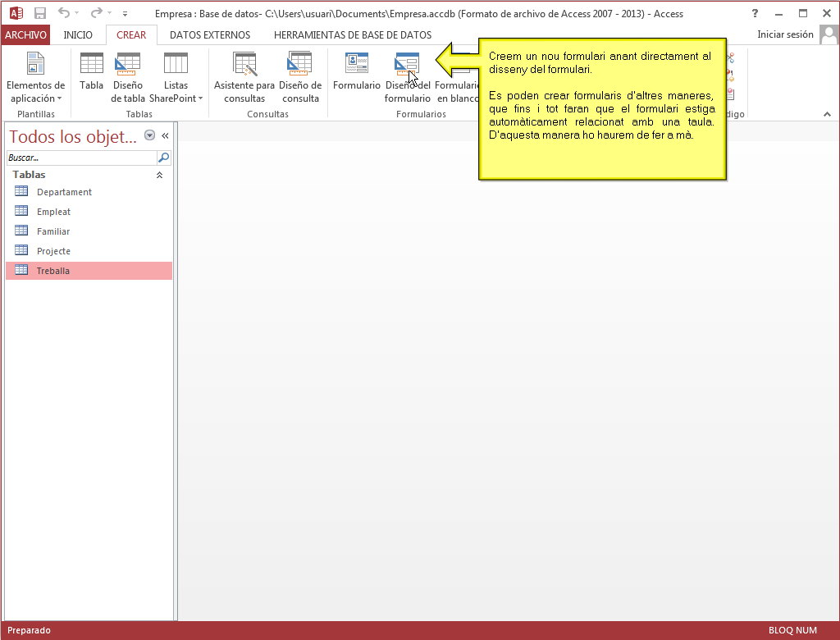
Task: Open Listas SharePoint menu
Action: coord(176,77)
